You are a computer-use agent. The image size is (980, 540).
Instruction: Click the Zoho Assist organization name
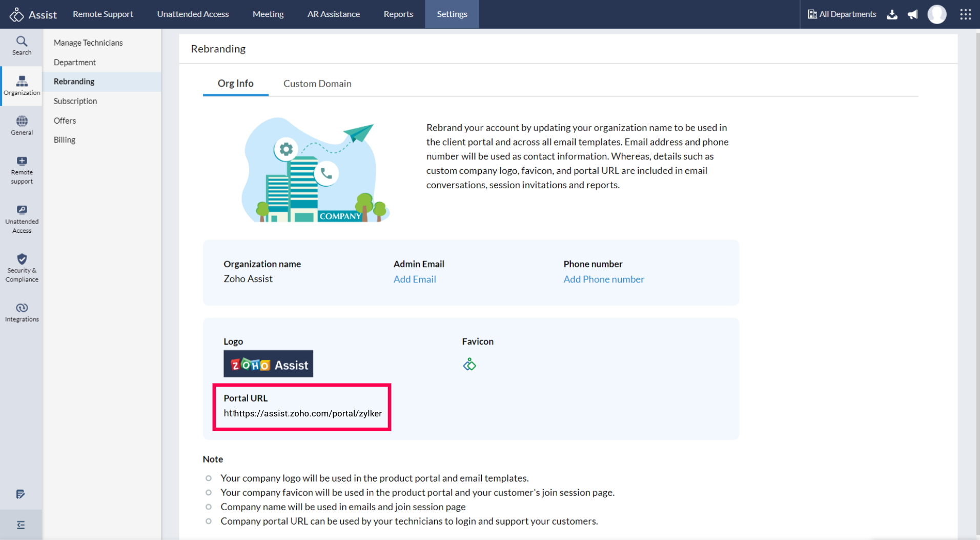coord(248,278)
